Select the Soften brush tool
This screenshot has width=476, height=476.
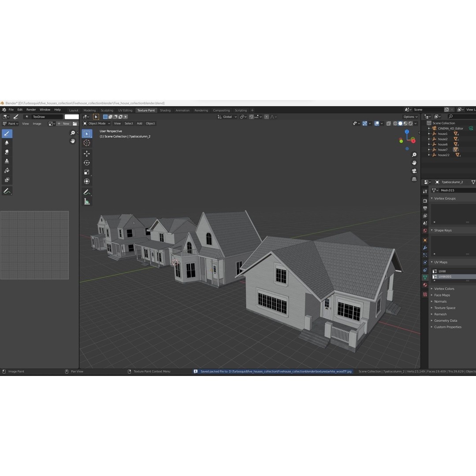[8, 142]
